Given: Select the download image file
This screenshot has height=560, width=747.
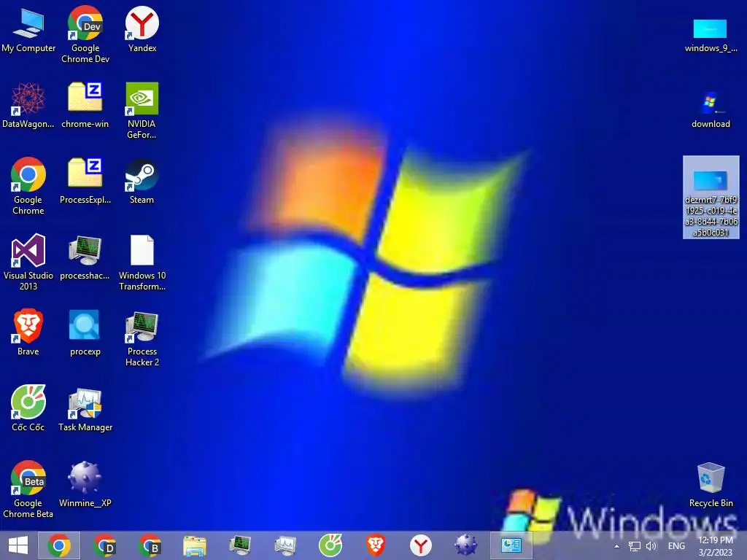Looking at the screenshot, I should coord(711,110).
